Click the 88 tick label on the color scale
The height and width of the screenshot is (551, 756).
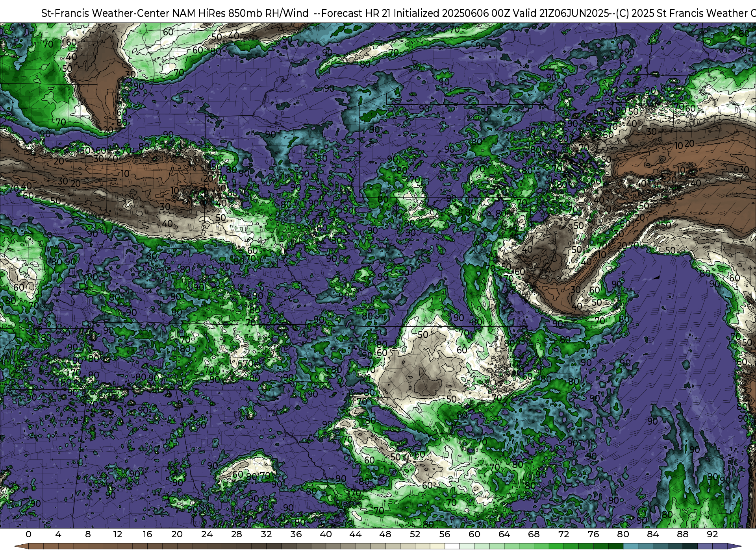(683, 534)
